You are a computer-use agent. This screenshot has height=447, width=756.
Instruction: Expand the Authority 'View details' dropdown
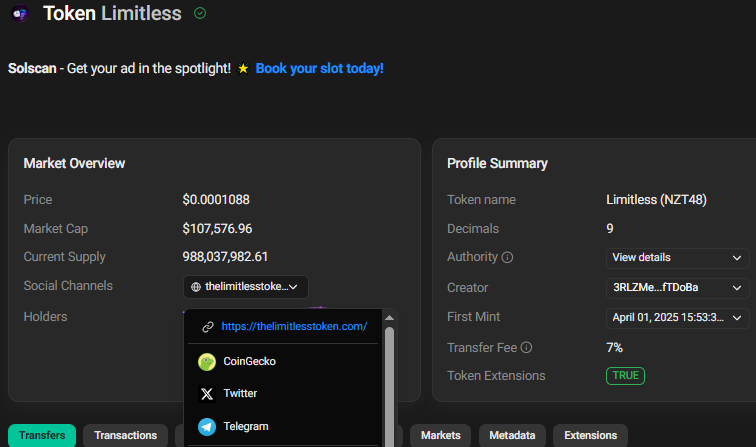(677, 258)
